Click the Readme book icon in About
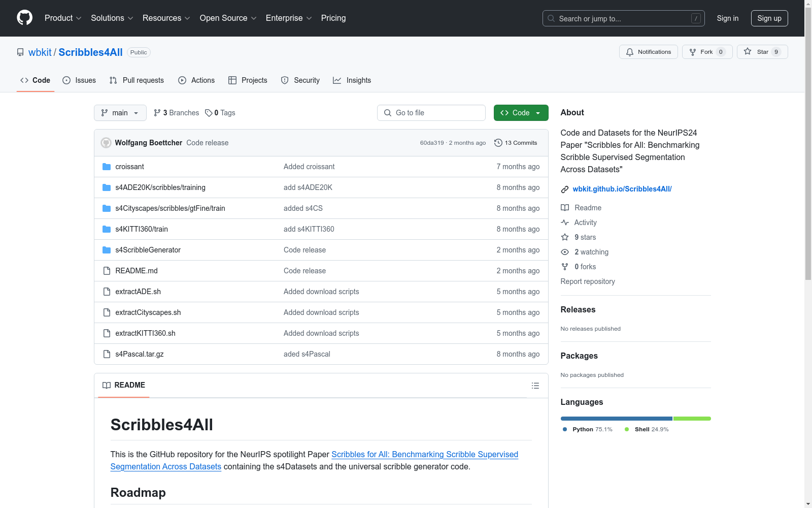The height and width of the screenshot is (508, 812). coord(565,208)
